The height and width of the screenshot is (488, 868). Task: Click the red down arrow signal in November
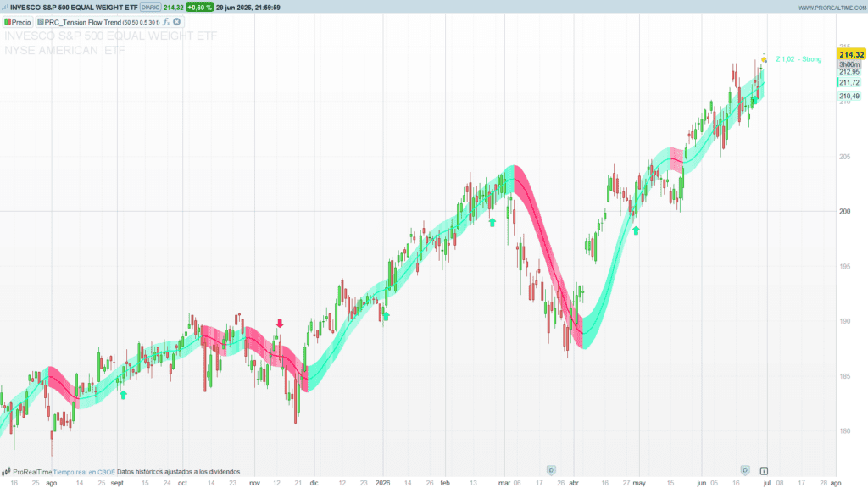pyautogui.click(x=280, y=323)
